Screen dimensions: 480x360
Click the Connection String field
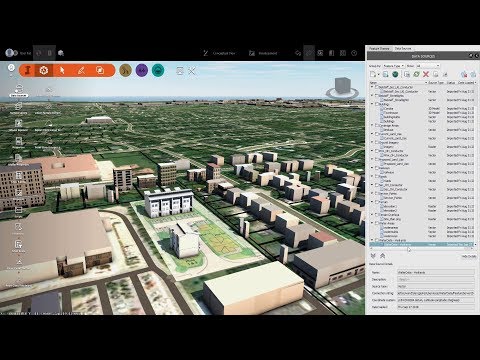pos(436,293)
